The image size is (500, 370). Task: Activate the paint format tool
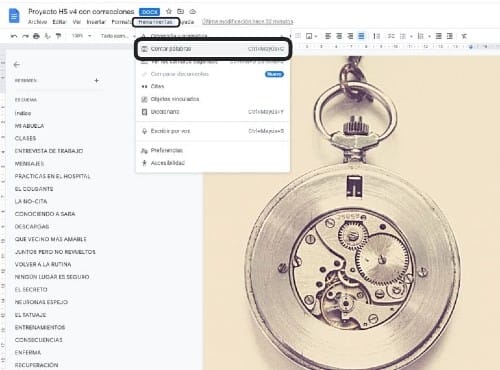58,36
